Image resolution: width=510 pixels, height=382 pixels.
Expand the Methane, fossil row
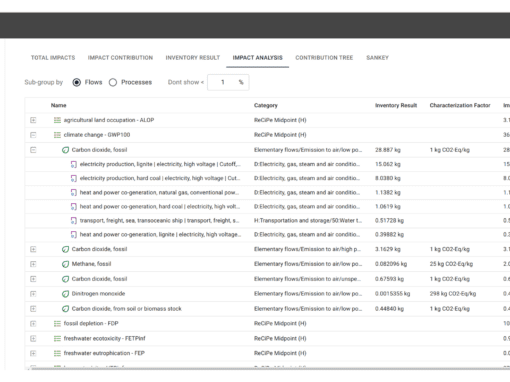coord(33,264)
